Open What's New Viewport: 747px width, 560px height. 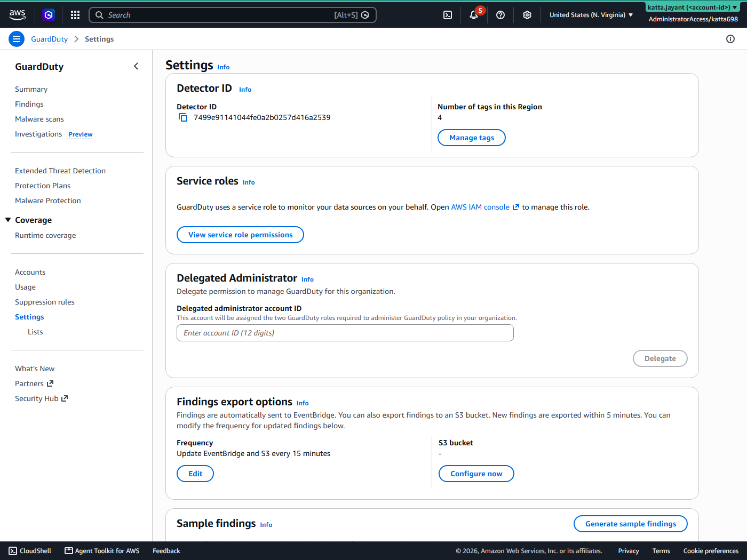pyautogui.click(x=35, y=369)
